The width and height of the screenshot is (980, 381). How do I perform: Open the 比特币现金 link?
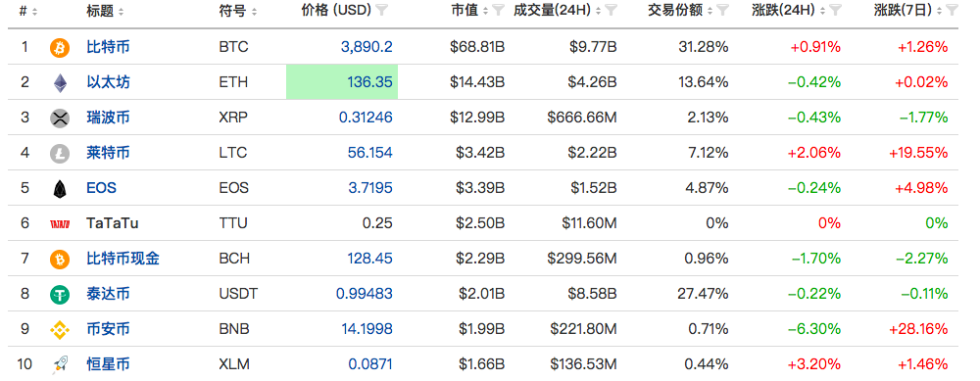coord(122,259)
